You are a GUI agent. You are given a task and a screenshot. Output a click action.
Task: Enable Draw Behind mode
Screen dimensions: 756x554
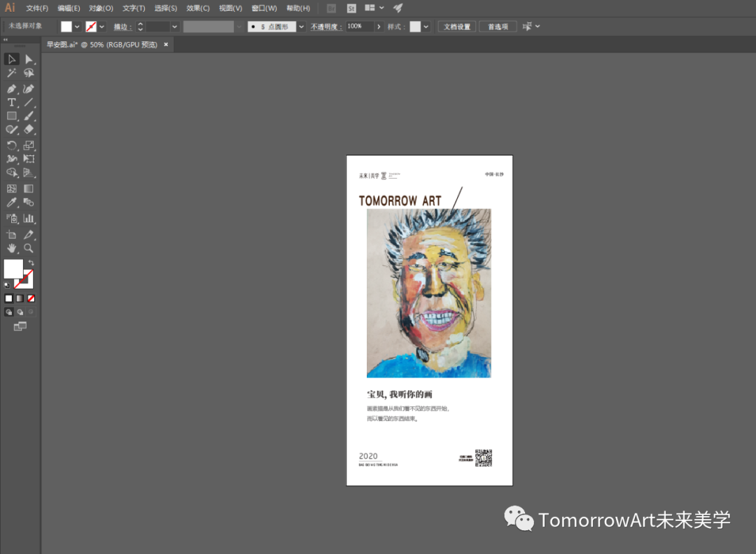[20, 312]
